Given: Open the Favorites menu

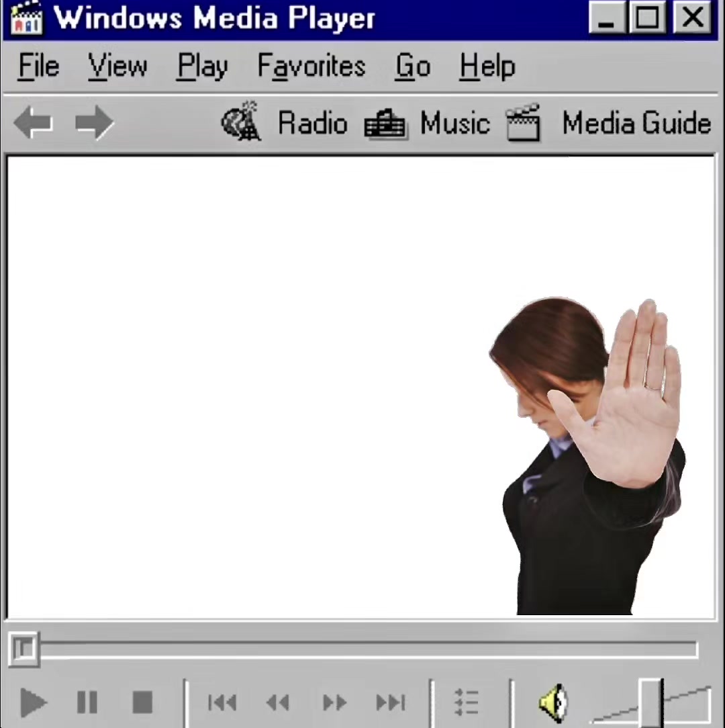Looking at the screenshot, I should pyautogui.click(x=311, y=66).
